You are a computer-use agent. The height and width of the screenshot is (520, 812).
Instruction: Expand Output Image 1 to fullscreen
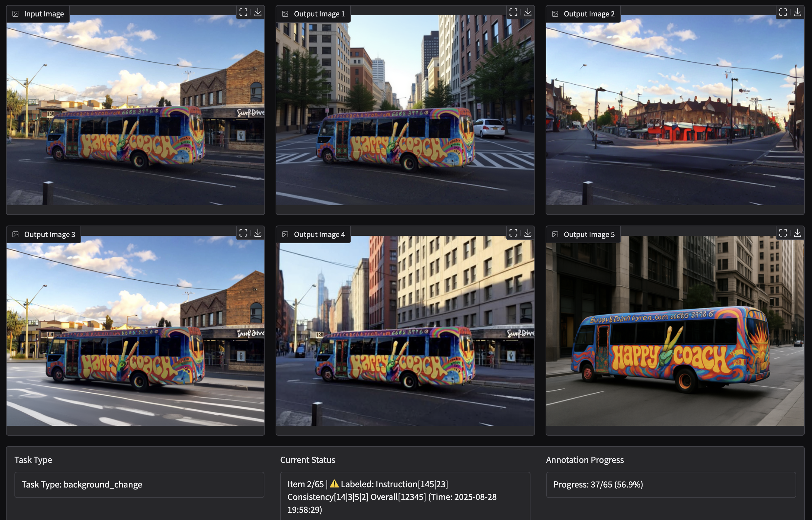[x=513, y=12]
